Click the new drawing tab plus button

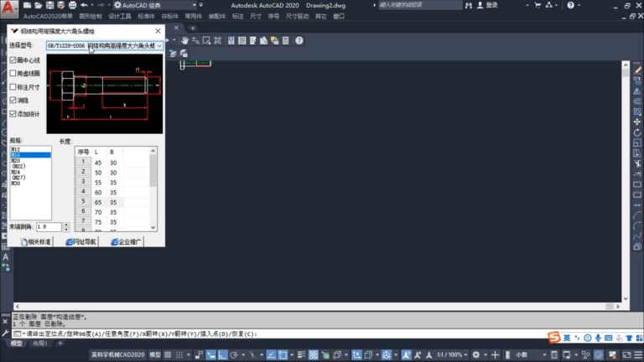pos(193,28)
